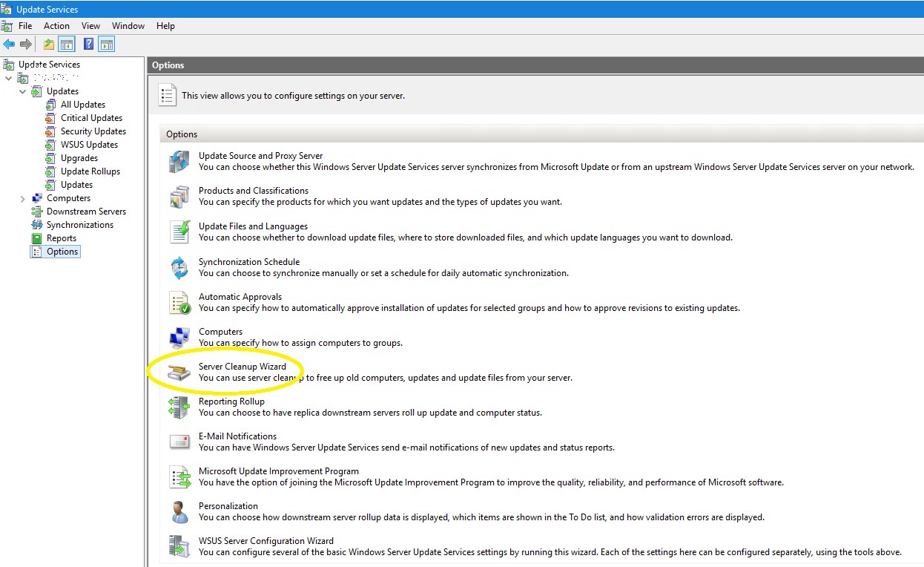Select the Computers node label in tree
924x567 pixels.
click(x=68, y=198)
